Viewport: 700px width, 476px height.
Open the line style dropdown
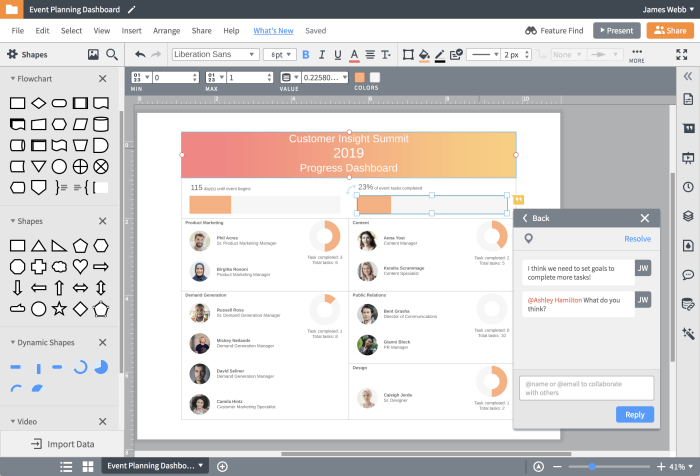pyautogui.click(x=483, y=54)
